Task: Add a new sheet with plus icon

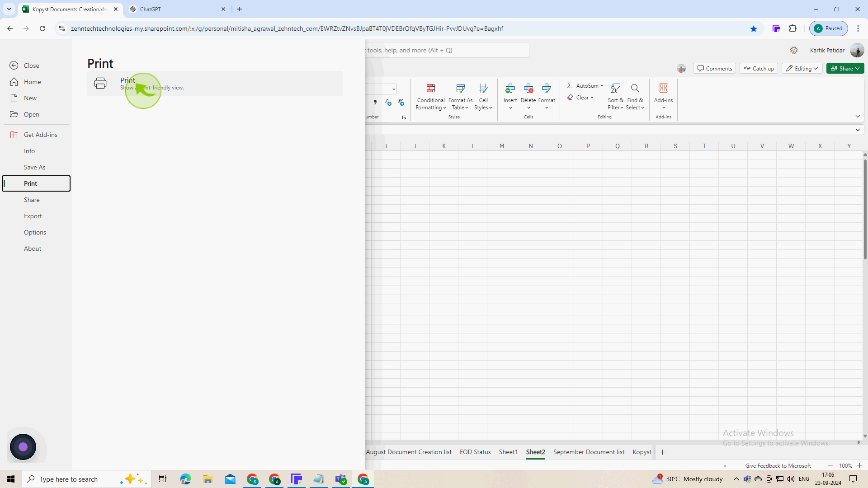Action: pyautogui.click(x=662, y=452)
